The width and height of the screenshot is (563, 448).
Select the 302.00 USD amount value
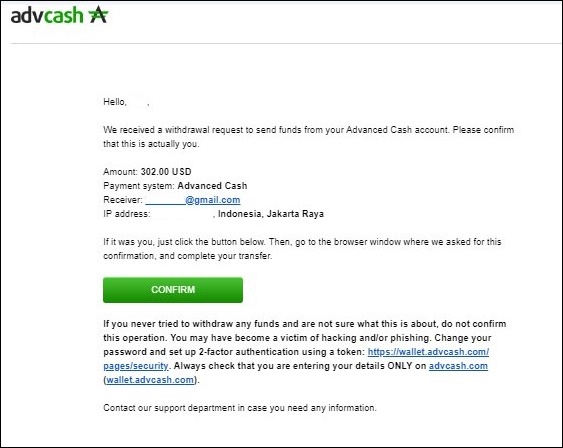[x=166, y=172]
